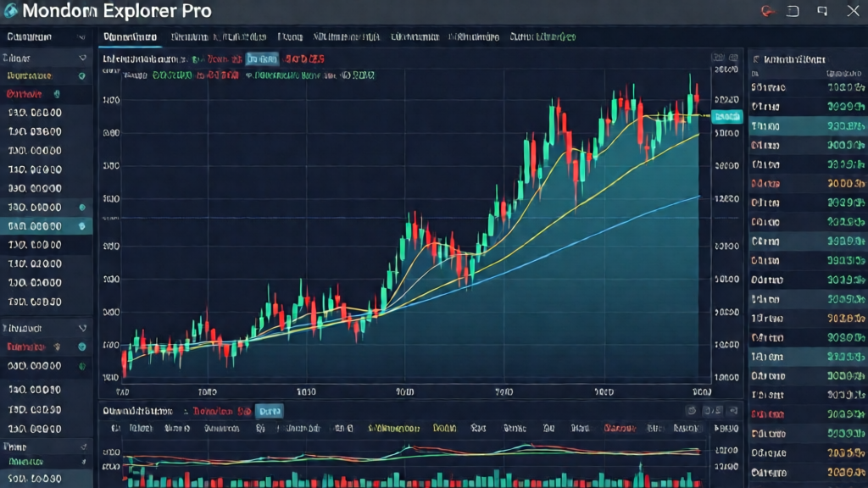Click the square icon left of the maximize button
The height and width of the screenshot is (488, 868).
pos(793,11)
